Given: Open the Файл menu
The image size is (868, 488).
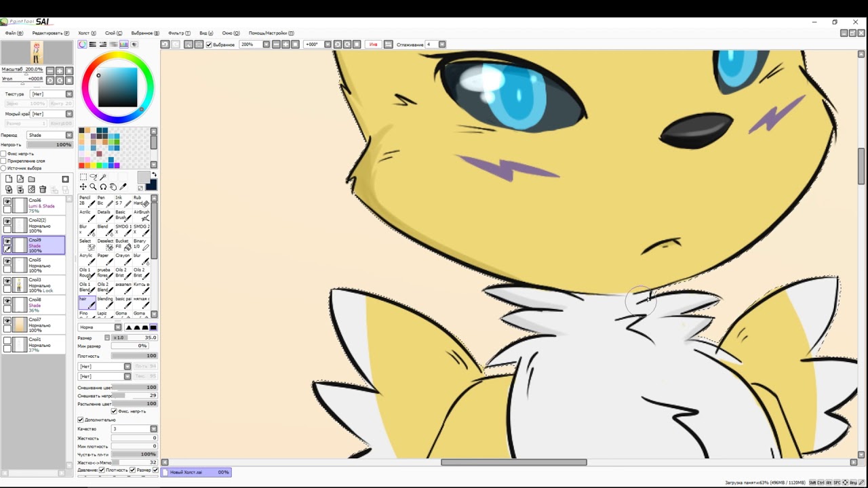Looking at the screenshot, I should pos(14,33).
